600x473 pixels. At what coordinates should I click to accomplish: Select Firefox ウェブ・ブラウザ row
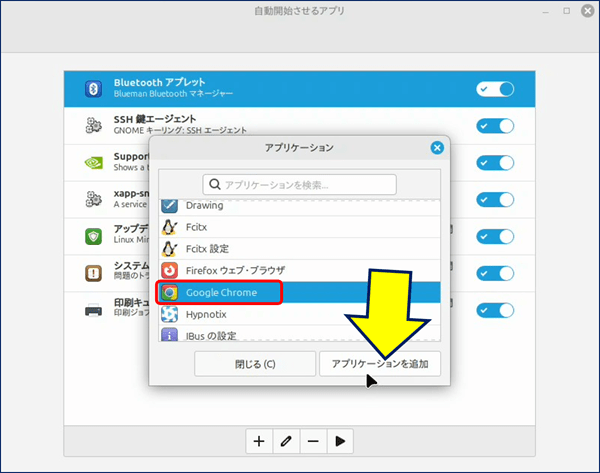pos(300,271)
